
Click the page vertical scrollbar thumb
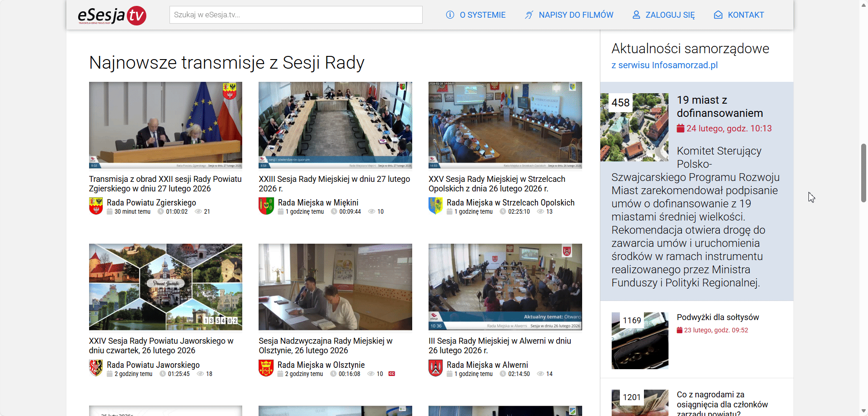(x=863, y=173)
